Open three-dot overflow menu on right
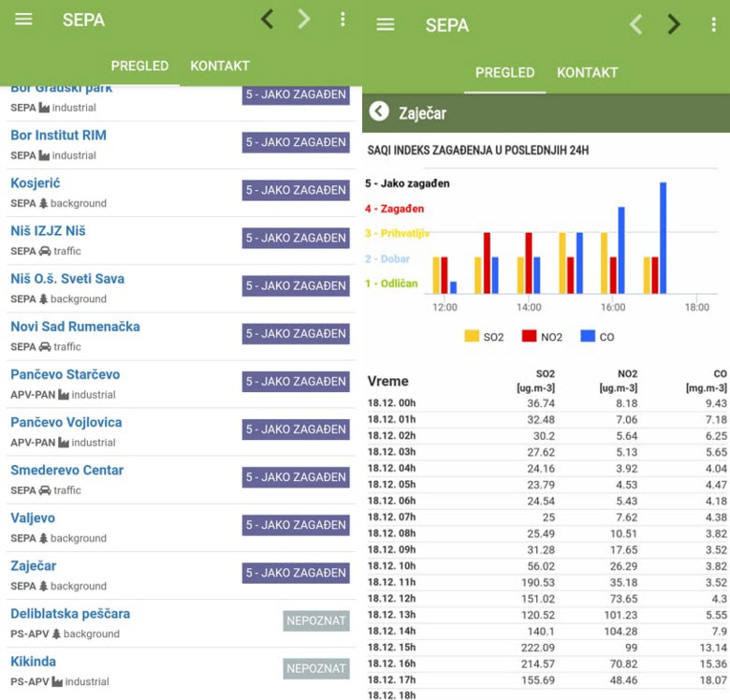Image resolution: width=730 pixels, height=700 pixels. (x=713, y=25)
